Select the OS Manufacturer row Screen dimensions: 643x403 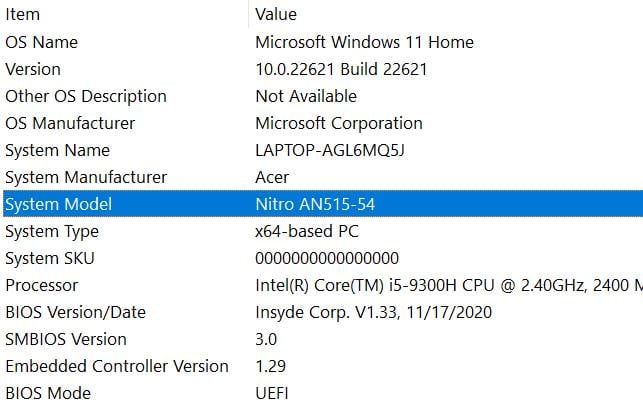pos(70,123)
